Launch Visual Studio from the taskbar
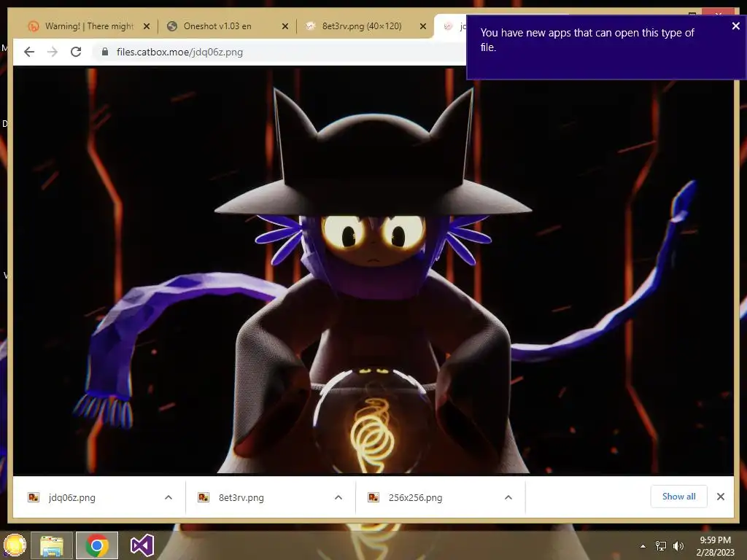747x560 pixels. pyautogui.click(x=142, y=545)
